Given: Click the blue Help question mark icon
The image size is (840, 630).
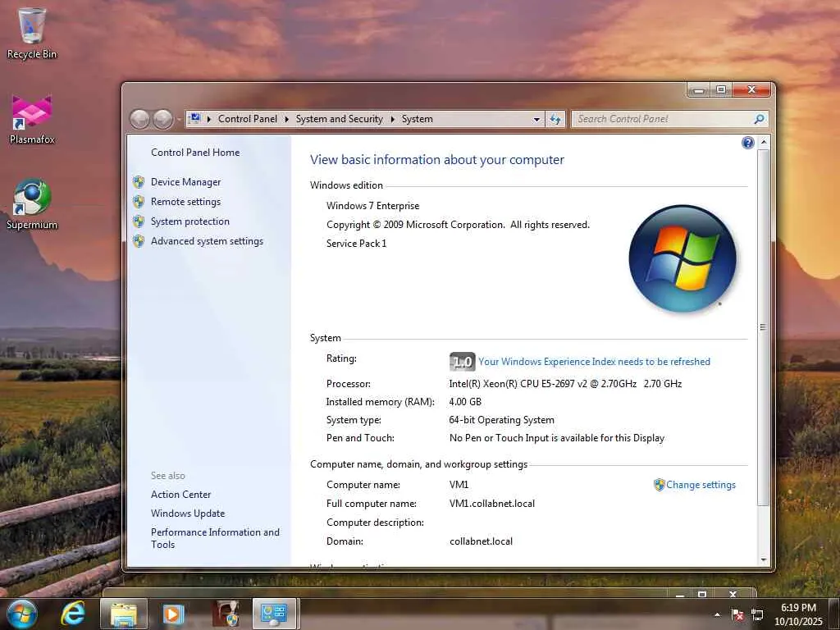Looking at the screenshot, I should [748, 143].
